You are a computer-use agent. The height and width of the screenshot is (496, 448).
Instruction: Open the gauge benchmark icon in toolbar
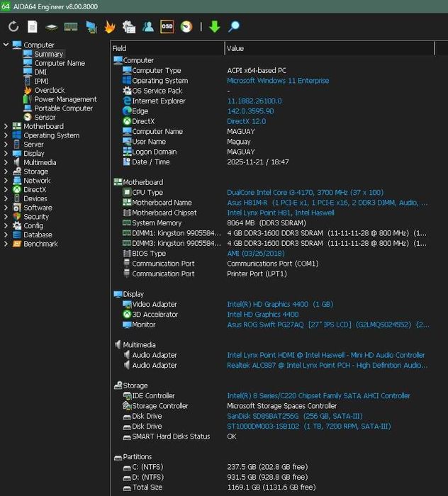click(186, 27)
